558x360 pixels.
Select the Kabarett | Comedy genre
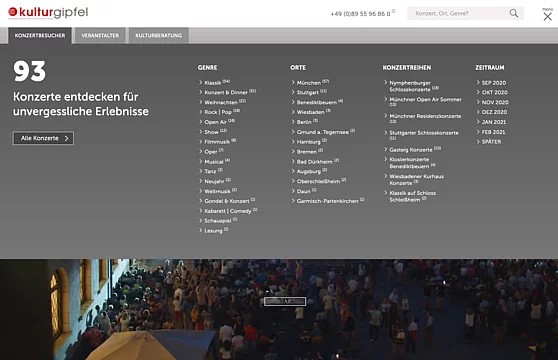pyautogui.click(x=228, y=211)
